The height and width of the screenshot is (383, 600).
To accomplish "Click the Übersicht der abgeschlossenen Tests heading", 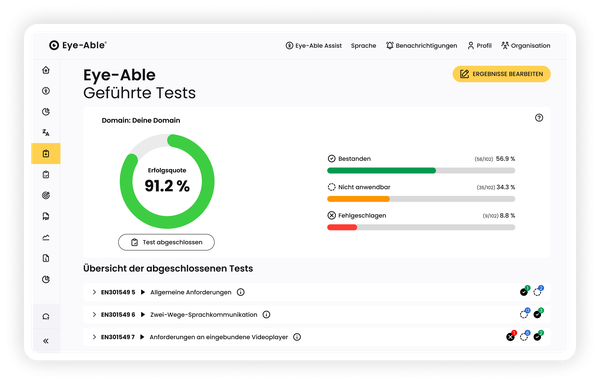I will coord(168,269).
